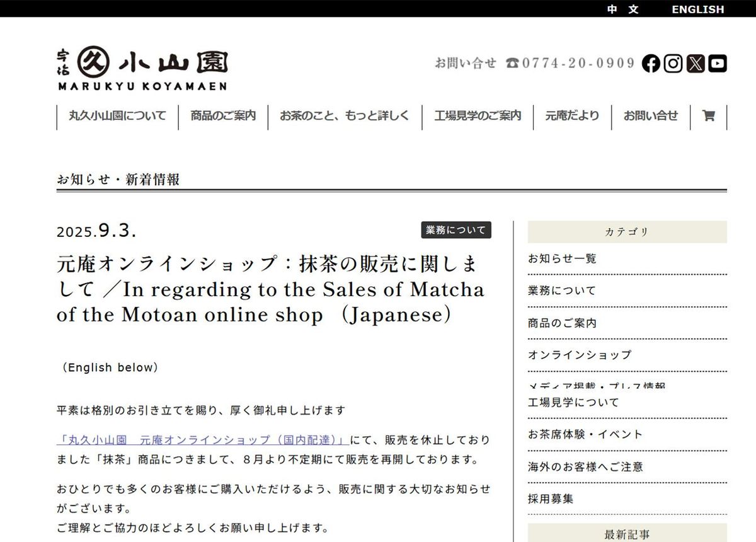Open 商品のご案内 navigation menu
This screenshot has width=756, height=542.
click(x=223, y=116)
